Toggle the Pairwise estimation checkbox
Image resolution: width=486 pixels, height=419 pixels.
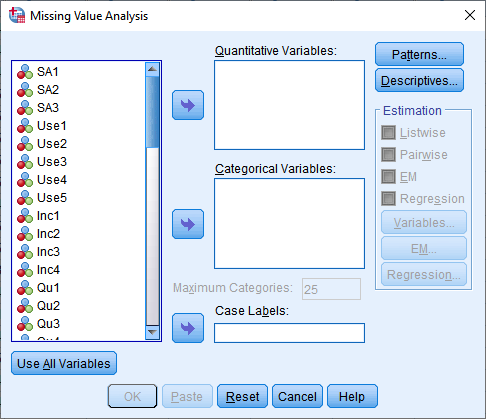(x=388, y=155)
